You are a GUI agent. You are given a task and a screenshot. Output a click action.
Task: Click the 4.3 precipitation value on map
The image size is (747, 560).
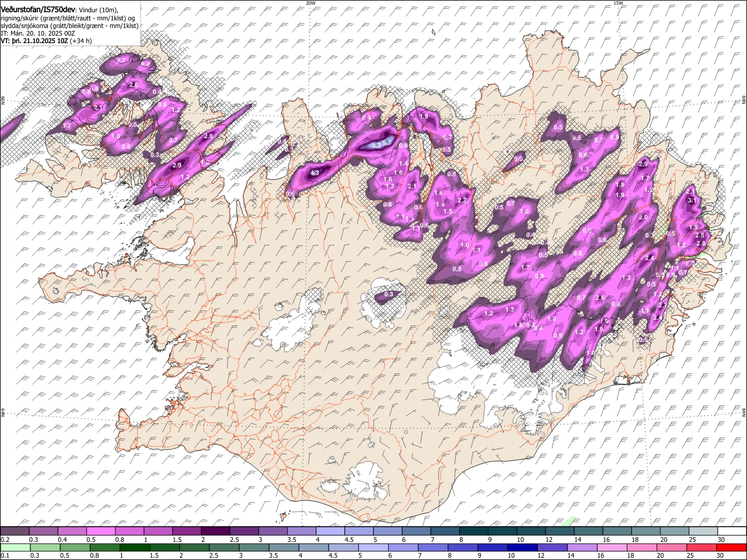click(315, 173)
